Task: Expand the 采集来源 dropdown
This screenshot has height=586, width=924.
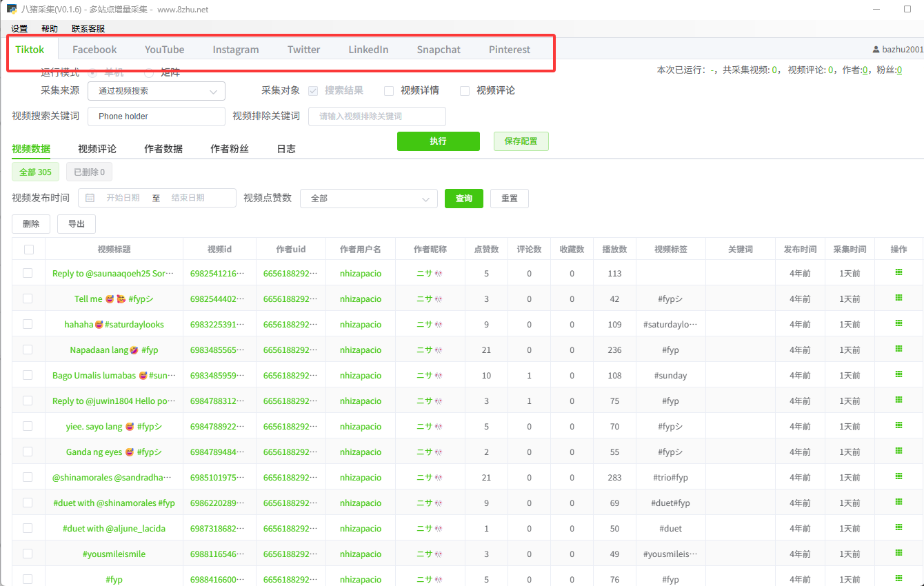Action: [157, 90]
